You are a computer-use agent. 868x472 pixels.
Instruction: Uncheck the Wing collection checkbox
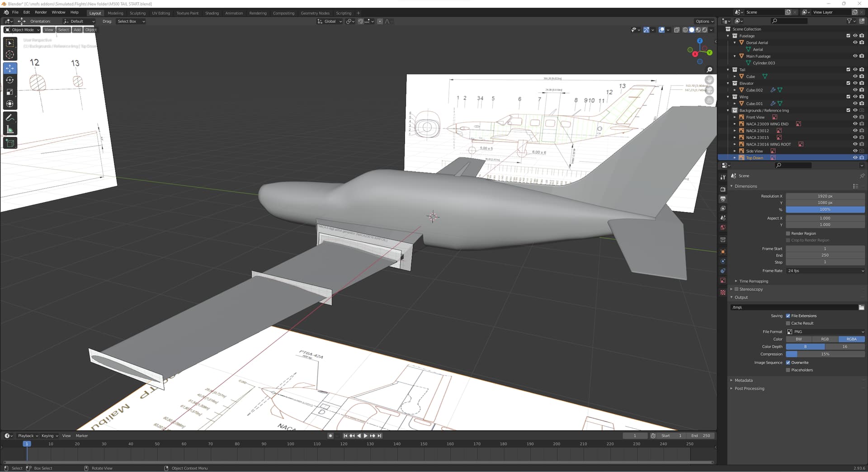pyautogui.click(x=848, y=97)
